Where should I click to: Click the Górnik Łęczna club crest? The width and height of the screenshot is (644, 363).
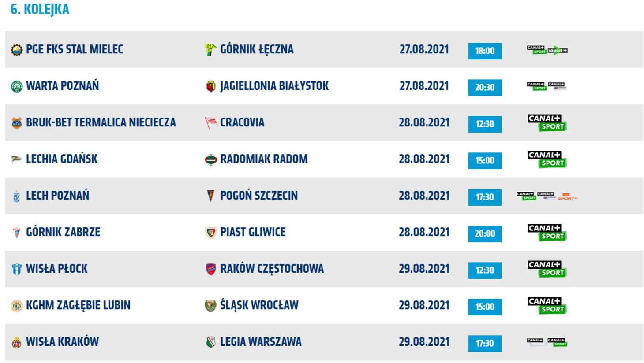coord(211,50)
